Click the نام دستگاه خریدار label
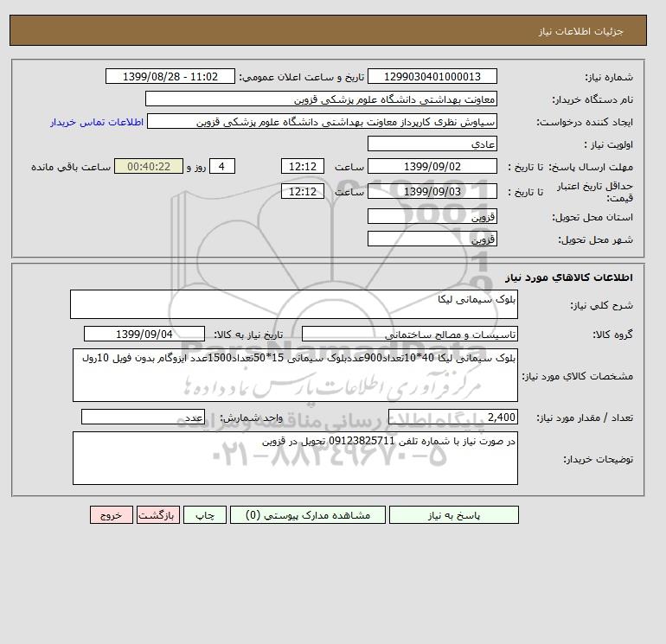This screenshot has width=666, height=644. coord(592,99)
